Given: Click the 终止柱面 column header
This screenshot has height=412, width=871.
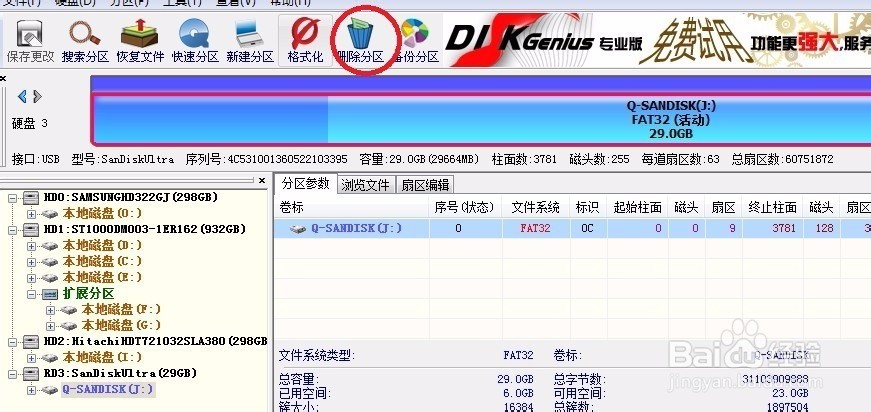Looking at the screenshot, I should click(773, 208).
